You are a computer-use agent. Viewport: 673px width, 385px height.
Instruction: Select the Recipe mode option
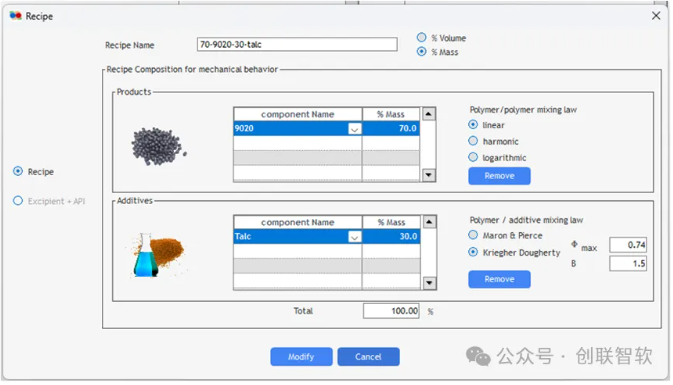pos(18,171)
